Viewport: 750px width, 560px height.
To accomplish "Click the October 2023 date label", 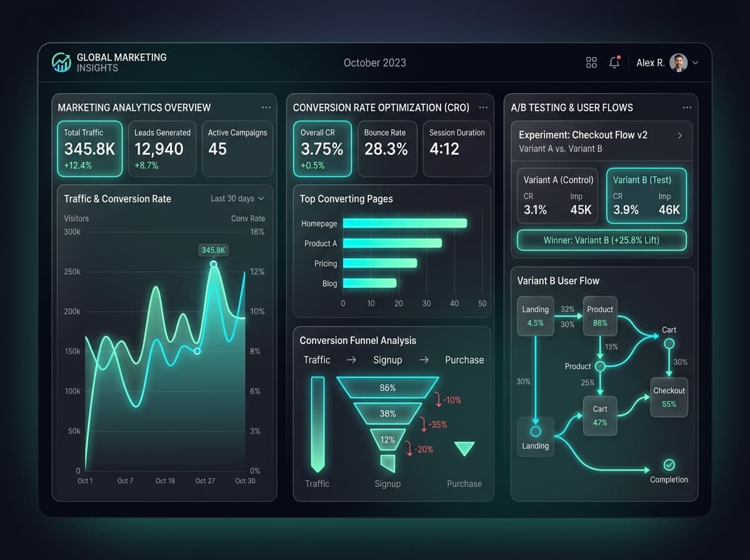I will pyautogui.click(x=375, y=62).
